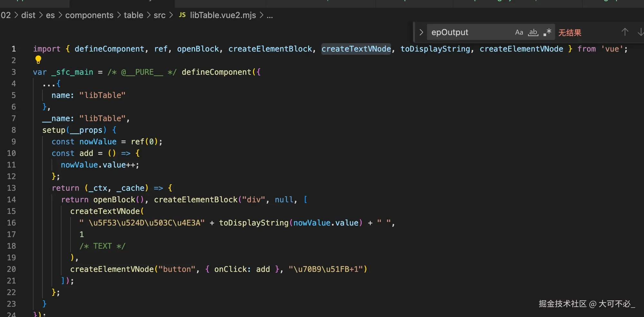Open the dist breadcrumb folder
The width and height of the screenshot is (644, 317).
(x=28, y=15)
